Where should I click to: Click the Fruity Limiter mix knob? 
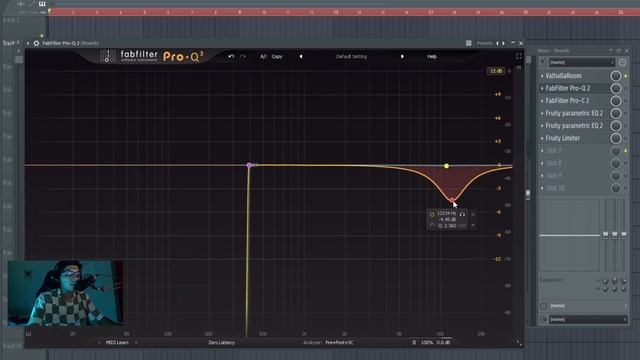pos(616,138)
